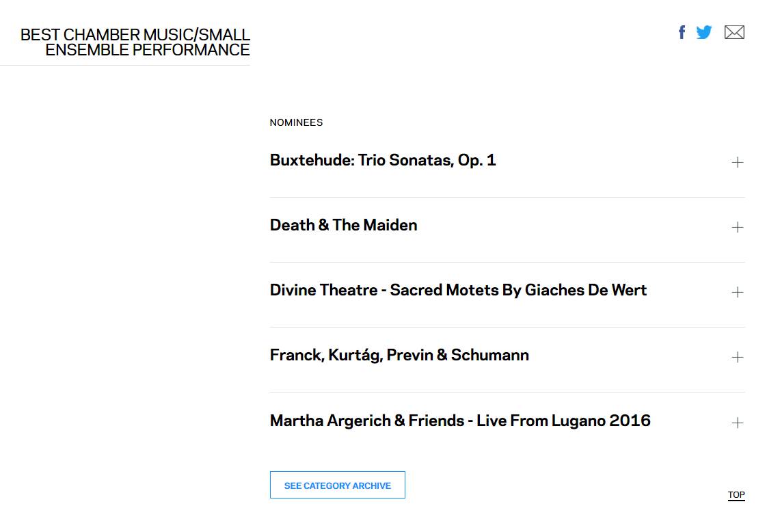Expand Franck, Kurtág, Previn & Schumann plus icon
Screen dimensions: 767x532
737,357
